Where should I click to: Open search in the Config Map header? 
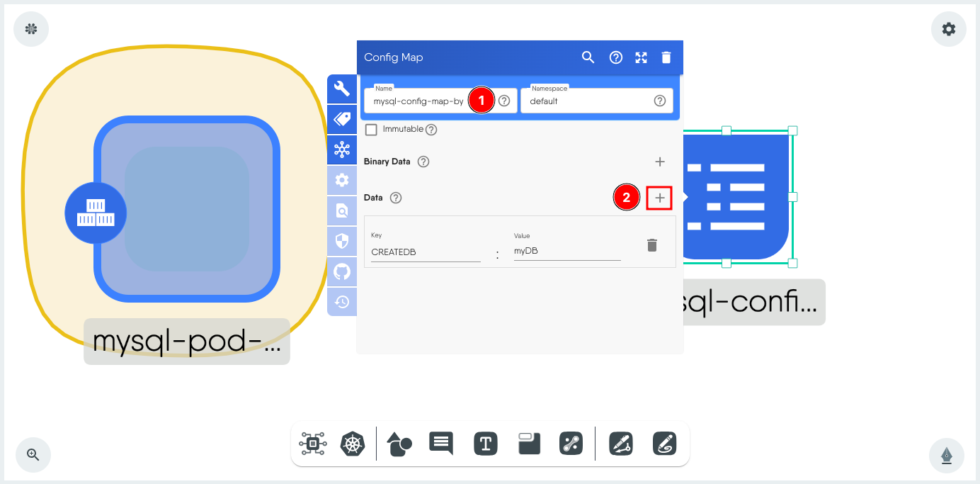pyautogui.click(x=588, y=57)
